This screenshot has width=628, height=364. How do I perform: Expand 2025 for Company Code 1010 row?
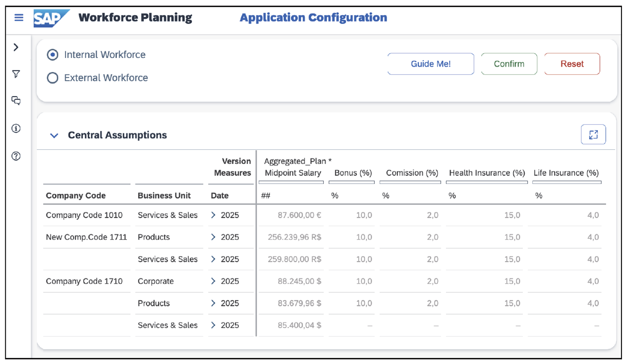pos(213,215)
